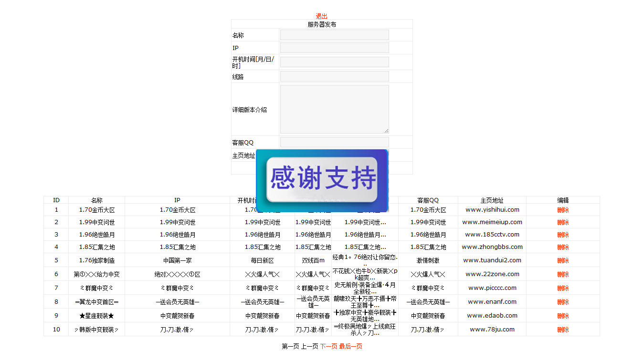Viewport: 644px width, 361px height.
Task: Click www.185cctv.com homepage cell
Action: (x=492, y=235)
